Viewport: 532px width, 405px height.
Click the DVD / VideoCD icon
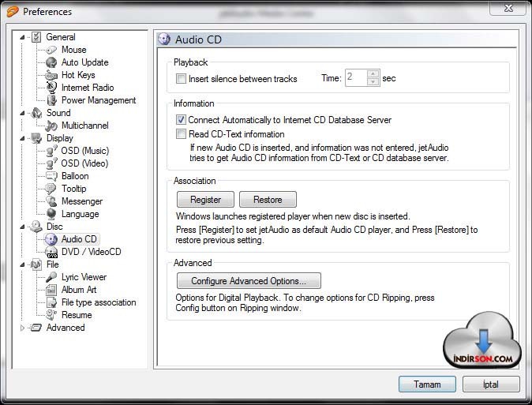[x=51, y=252]
